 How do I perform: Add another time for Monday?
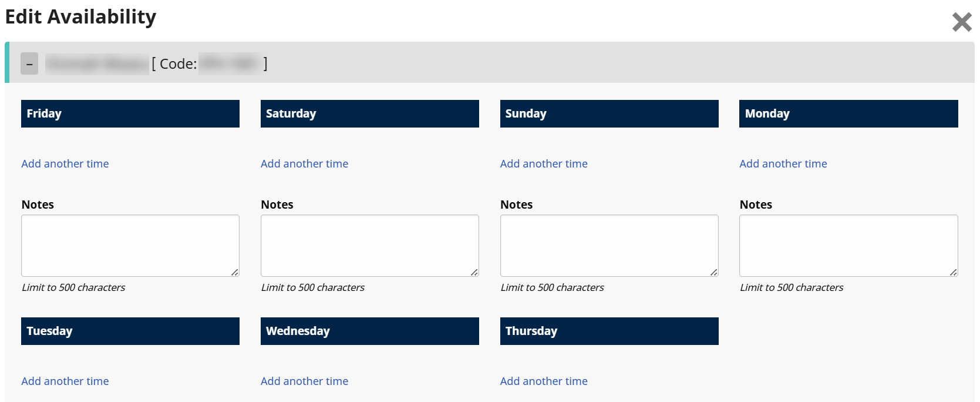783,164
